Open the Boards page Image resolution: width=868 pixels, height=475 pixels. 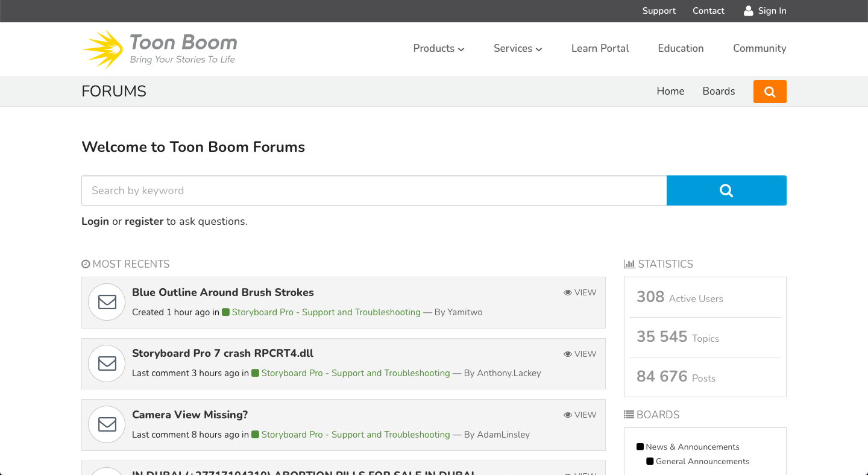(x=719, y=91)
